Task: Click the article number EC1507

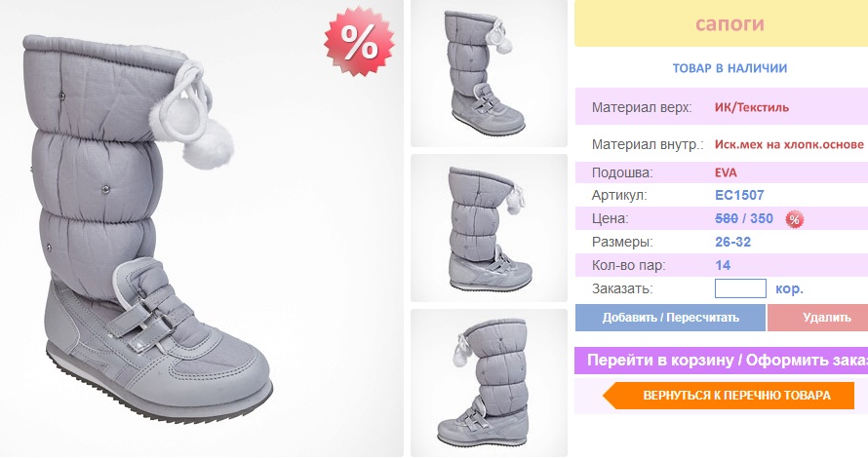Action: click(739, 195)
